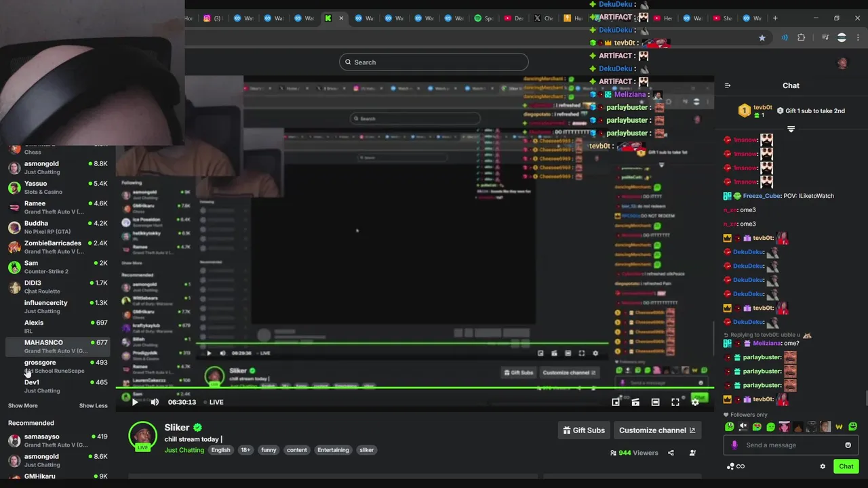Open Kick profile avatar top right
Screen dimensions: 868x488
[x=842, y=63]
